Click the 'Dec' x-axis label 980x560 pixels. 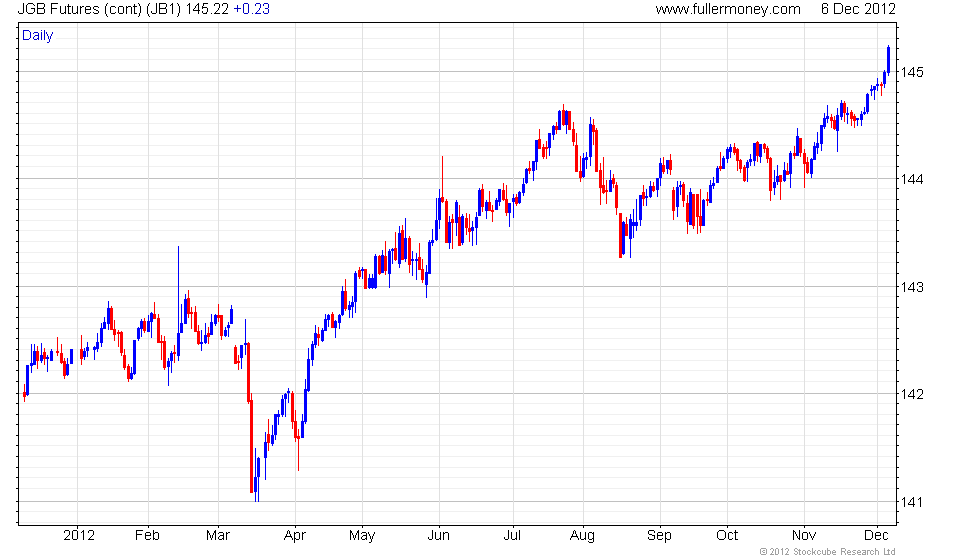click(876, 536)
